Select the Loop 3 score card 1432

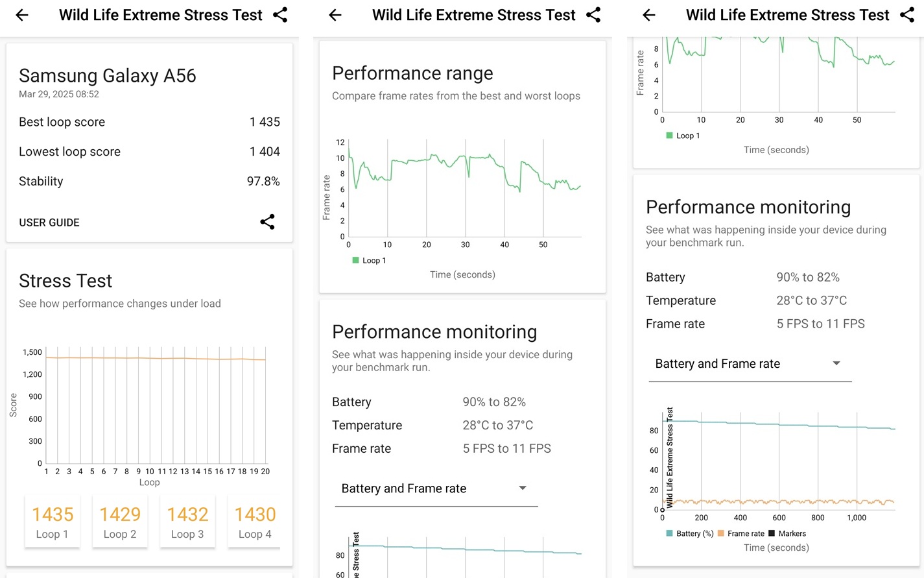[187, 522]
